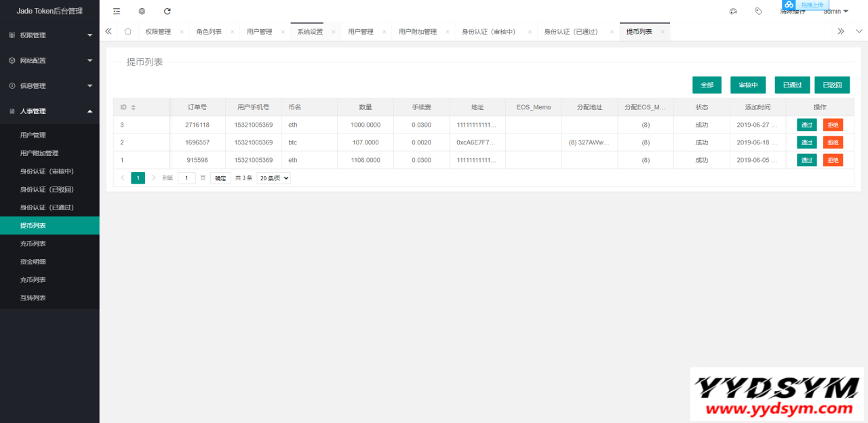Click the globe language icon in the top bar

click(x=142, y=12)
